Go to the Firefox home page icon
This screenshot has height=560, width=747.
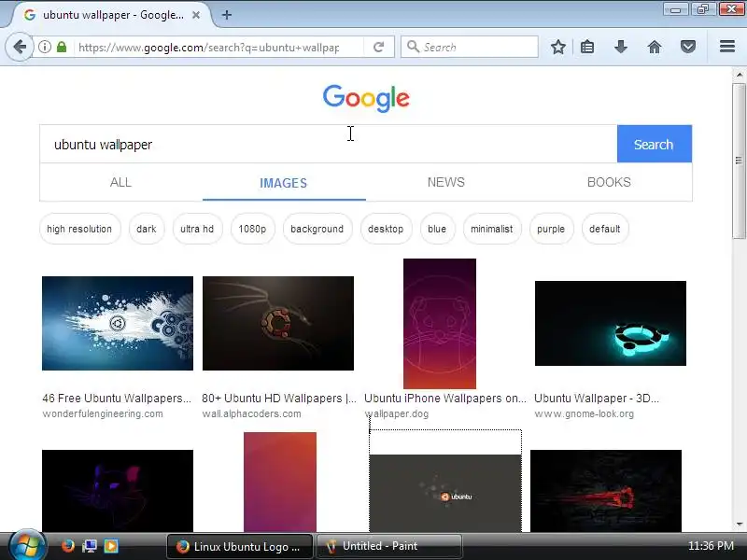click(655, 47)
